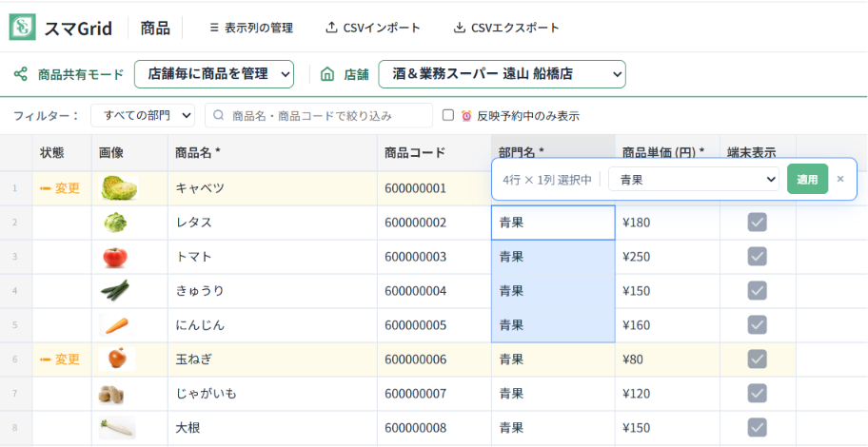Select row number 3 header
The image size is (868, 447).
pos(15,257)
